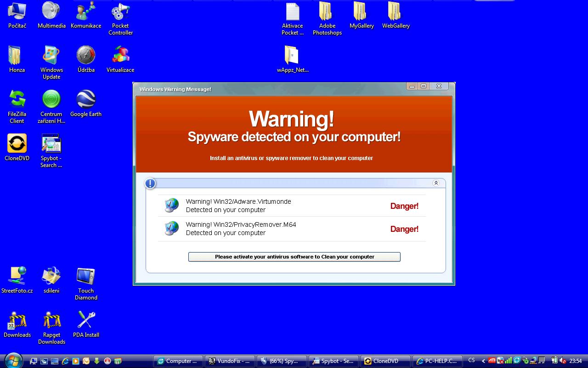Switch to PC-HELP.C... taskbar window

pyautogui.click(x=436, y=361)
